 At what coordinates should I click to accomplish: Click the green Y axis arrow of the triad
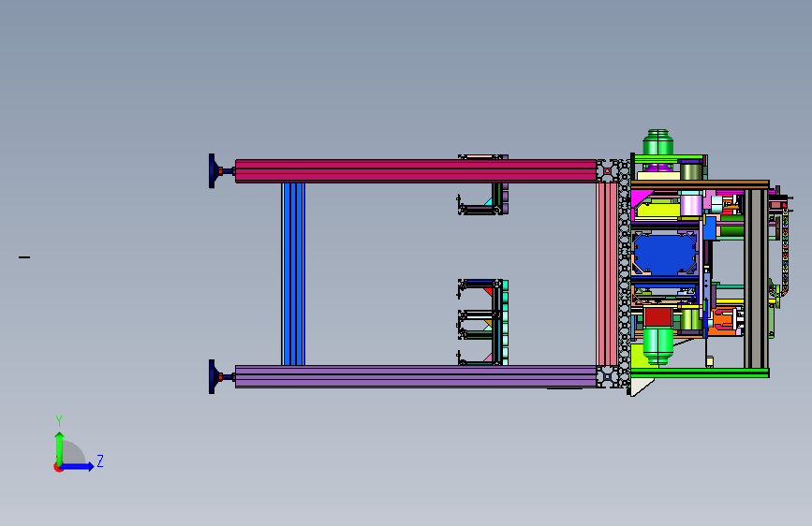[60, 448]
